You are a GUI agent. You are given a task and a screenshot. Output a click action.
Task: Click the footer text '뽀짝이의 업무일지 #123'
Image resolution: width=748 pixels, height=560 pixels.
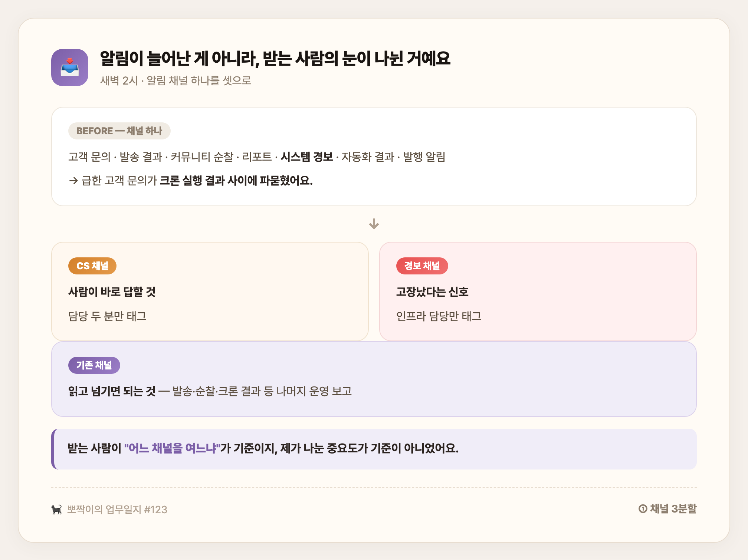[117, 510]
